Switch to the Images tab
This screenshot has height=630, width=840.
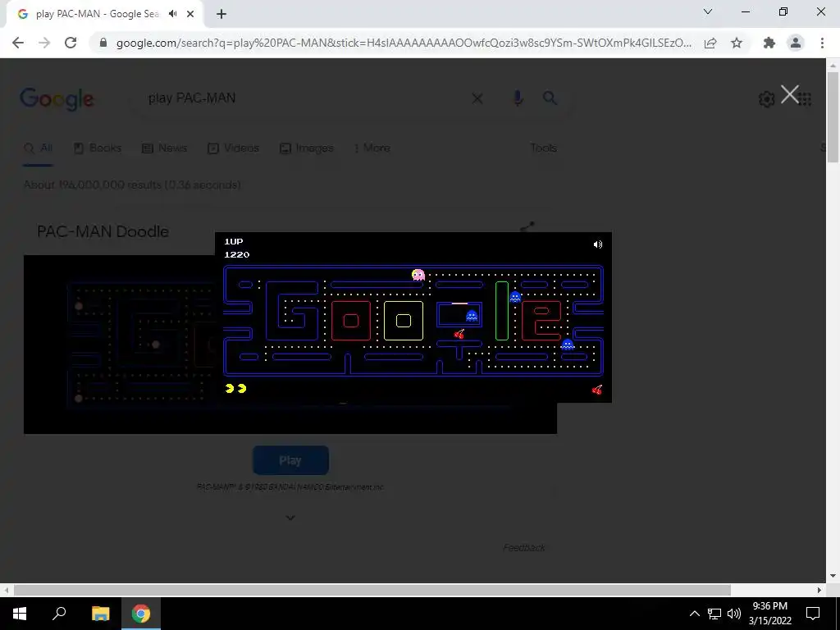[307, 148]
